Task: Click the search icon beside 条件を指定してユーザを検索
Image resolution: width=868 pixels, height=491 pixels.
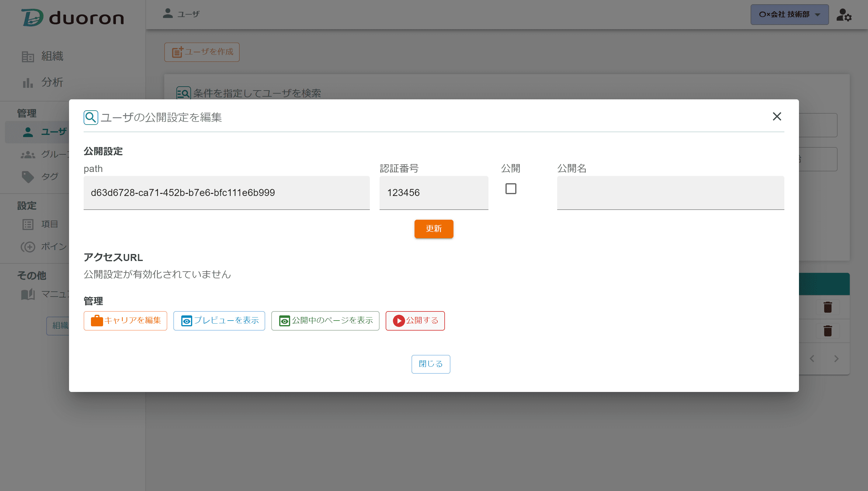Action: point(184,93)
